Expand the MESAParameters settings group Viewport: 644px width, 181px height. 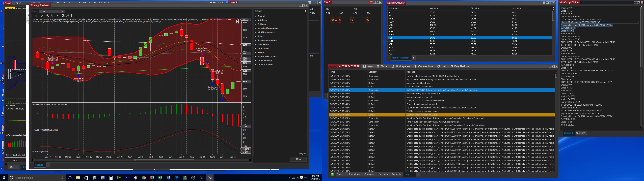coord(266,32)
